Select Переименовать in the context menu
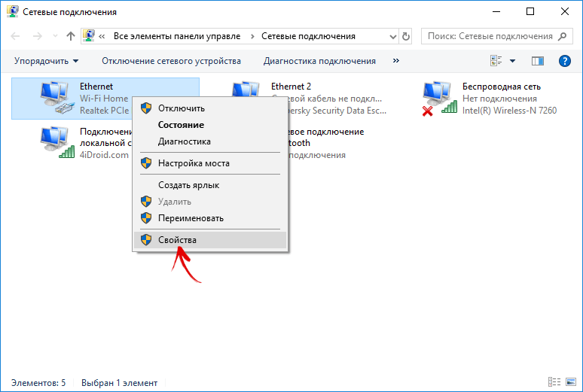Image resolution: width=583 pixels, height=392 pixels. [210, 218]
